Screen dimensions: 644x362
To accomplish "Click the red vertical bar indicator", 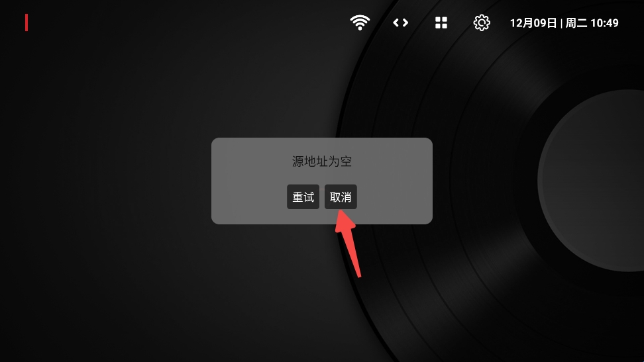I will [x=27, y=23].
